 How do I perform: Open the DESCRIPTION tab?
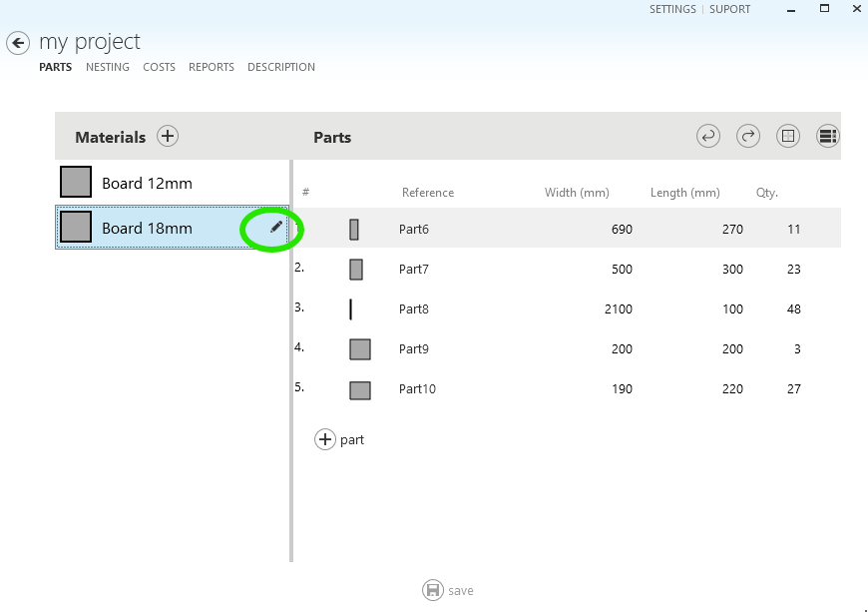(281, 67)
